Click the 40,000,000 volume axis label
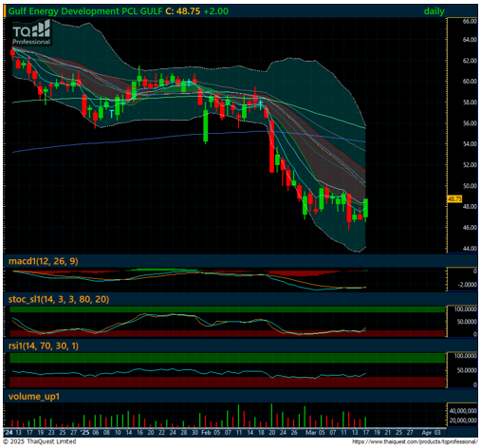This screenshot has width=481, height=448. pos(463,411)
